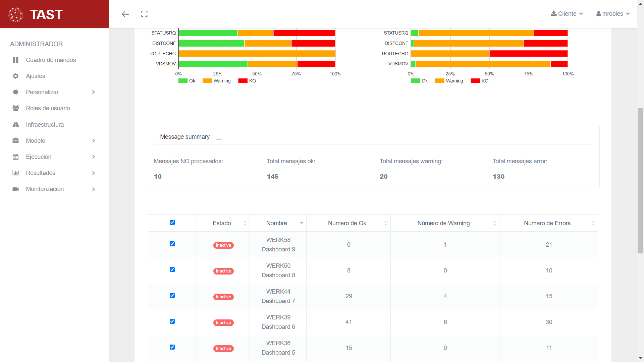Viewport: 644px width, 362px height.
Task: Uncheck the WERK58 Dashboard 9 checkbox
Action: click(x=172, y=244)
